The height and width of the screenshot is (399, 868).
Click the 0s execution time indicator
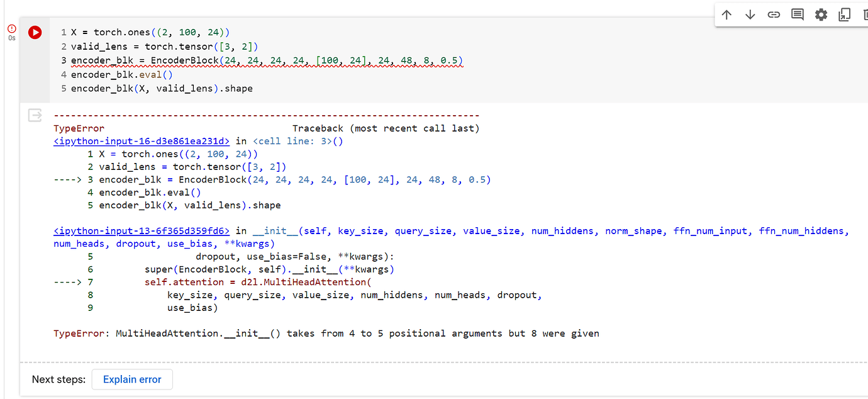11,38
